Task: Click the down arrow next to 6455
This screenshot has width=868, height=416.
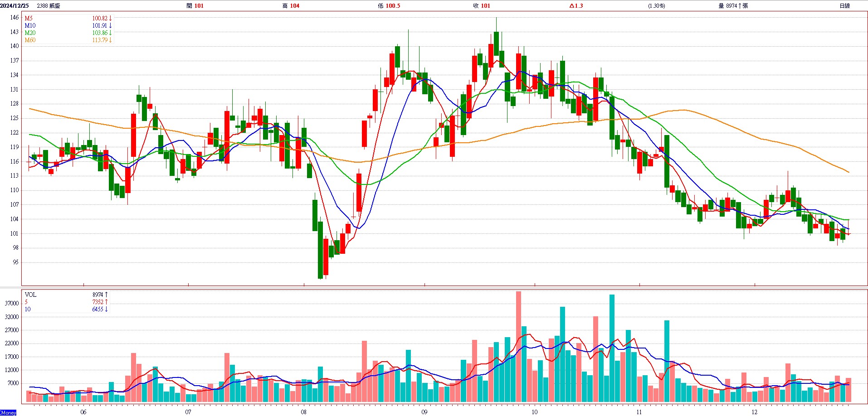Action: (x=106, y=309)
